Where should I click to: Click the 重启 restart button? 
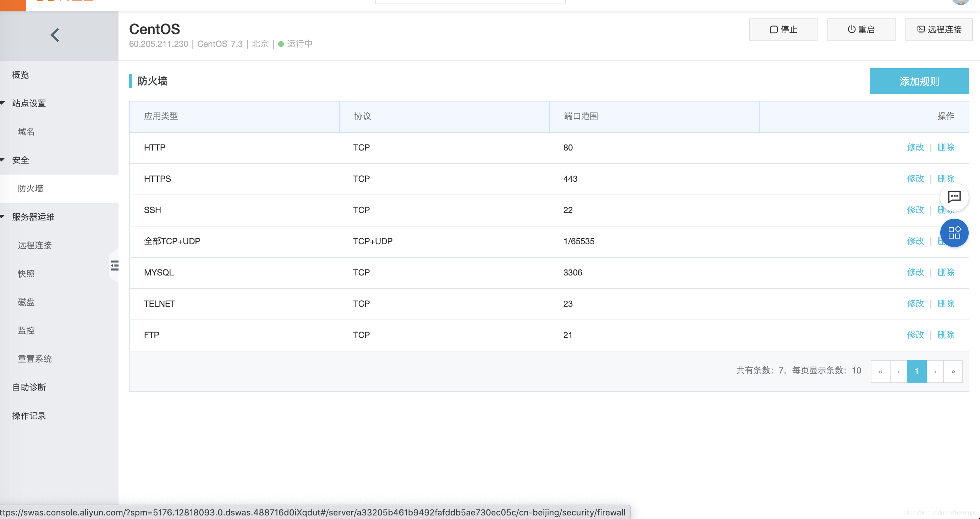[x=861, y=30]
